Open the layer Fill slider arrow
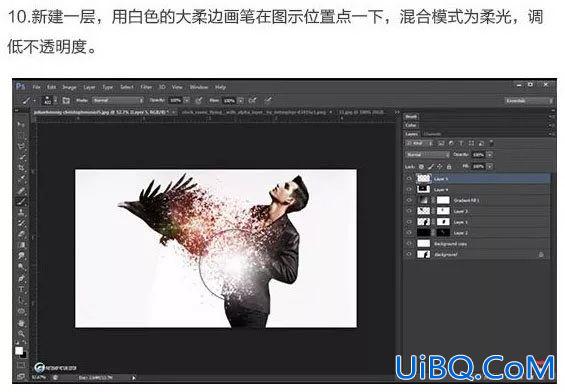Image resolution: width=565 pixels, height=392 pixels. pyautogui.click(x=490, y=166)
